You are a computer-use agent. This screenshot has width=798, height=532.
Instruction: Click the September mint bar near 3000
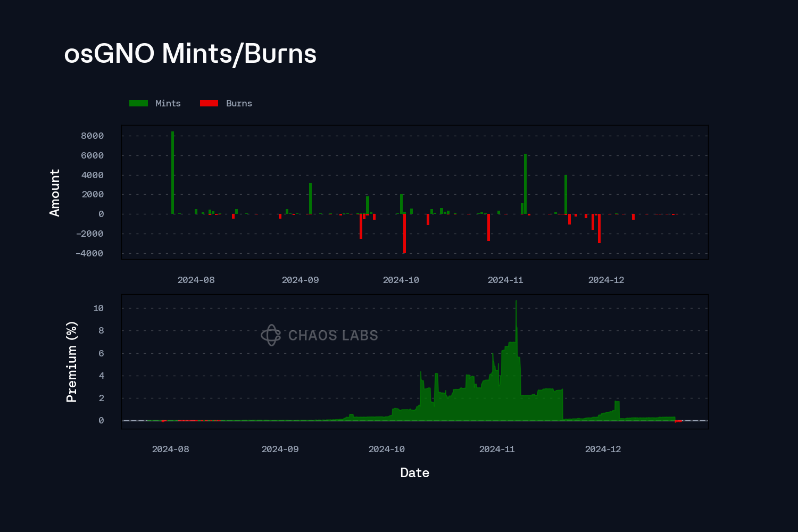click(x=310, y=198)
